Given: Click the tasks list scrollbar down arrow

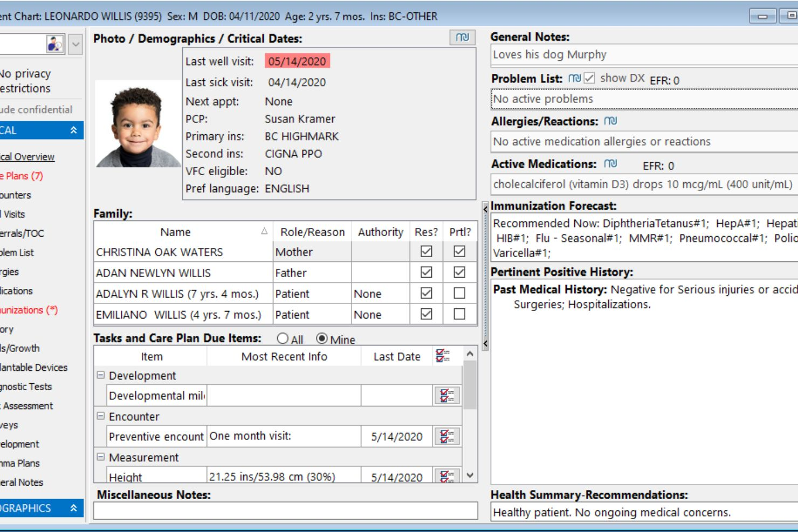Looking at the screenshot, I should tap(470, 475).
